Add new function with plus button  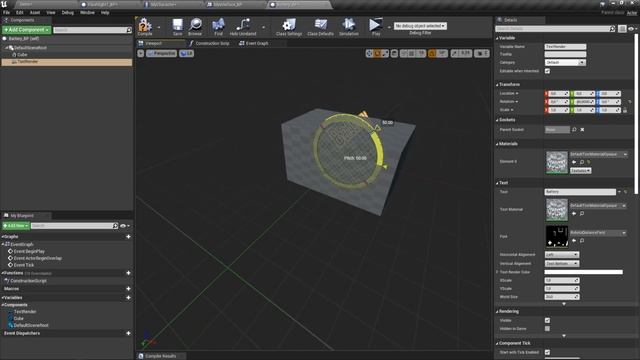(x=128, y=273)
